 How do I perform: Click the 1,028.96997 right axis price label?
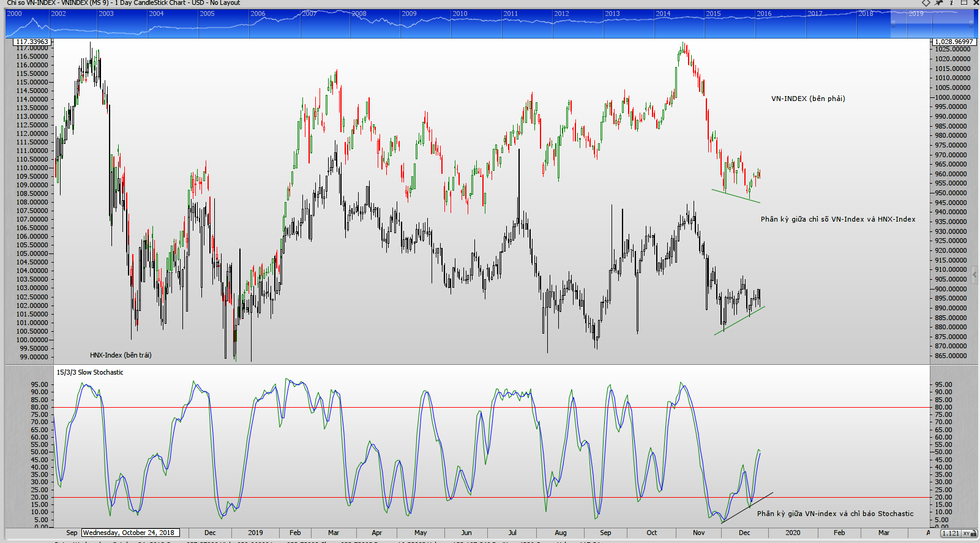click(x=953, y=42)
